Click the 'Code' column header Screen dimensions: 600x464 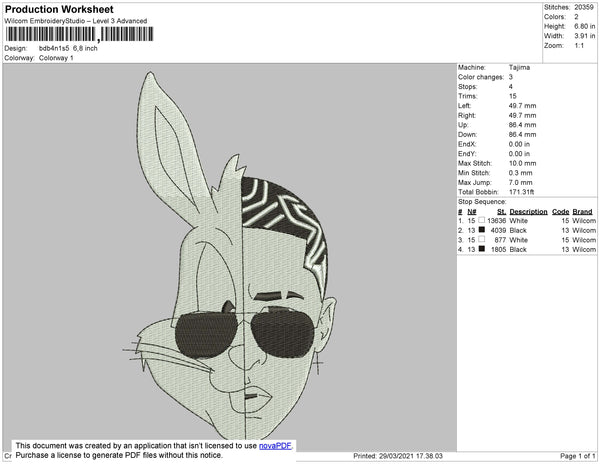pos(561,212)
